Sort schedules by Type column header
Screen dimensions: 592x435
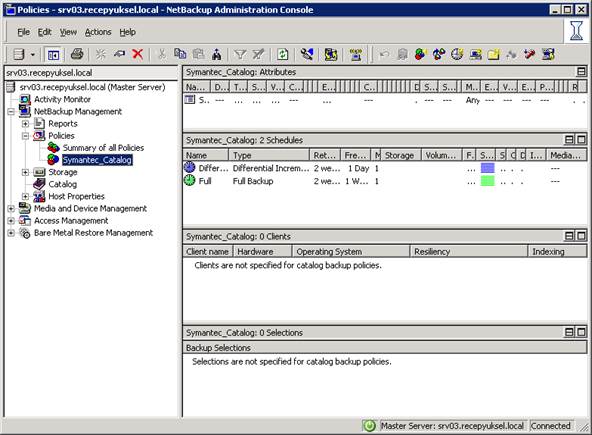pos(269,155)
